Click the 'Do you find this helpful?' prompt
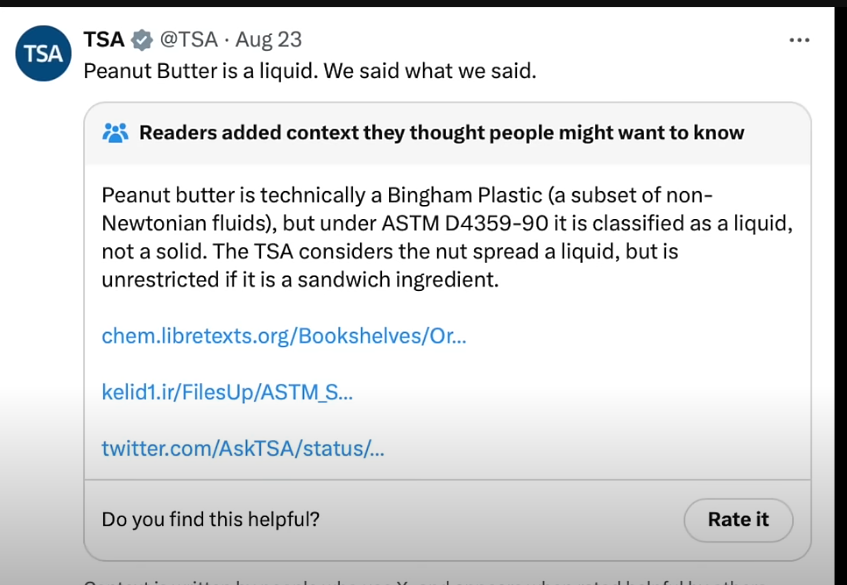This screenshot has width=847, height=585. (211, 520)
